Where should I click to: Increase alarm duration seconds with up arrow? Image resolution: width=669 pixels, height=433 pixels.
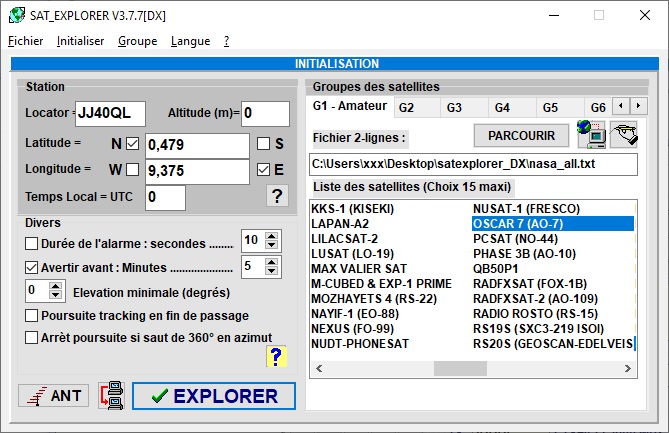coord(271,235)
